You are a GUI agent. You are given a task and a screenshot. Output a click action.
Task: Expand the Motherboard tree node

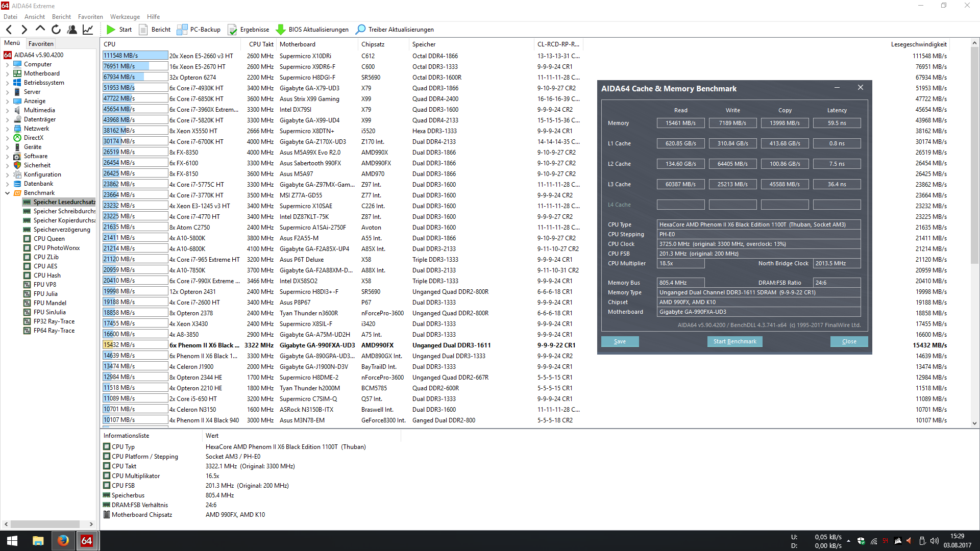[7, 74]
